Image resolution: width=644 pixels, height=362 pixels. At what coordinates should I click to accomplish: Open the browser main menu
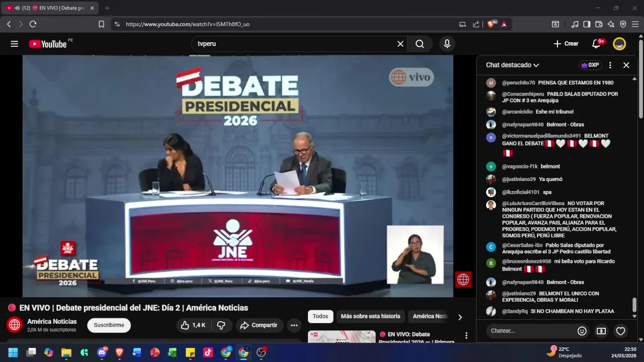(635, 24)
